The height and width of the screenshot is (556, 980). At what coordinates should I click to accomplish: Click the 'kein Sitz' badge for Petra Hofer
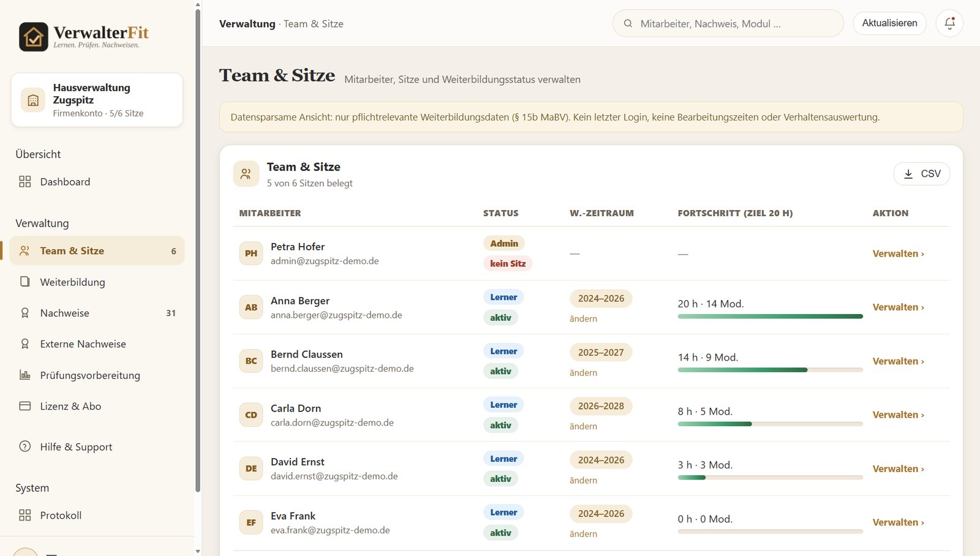pos(508,263)
